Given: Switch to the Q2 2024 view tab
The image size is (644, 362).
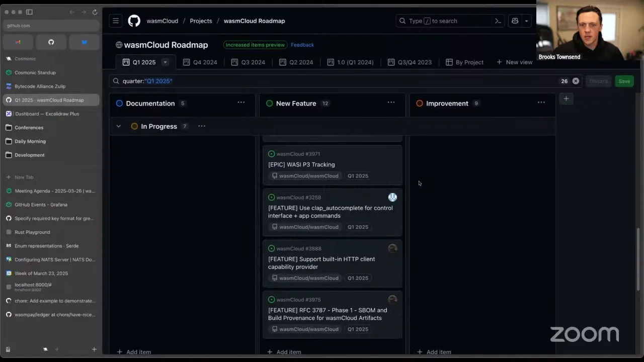Looking at the screenshot, I should 296,62.
